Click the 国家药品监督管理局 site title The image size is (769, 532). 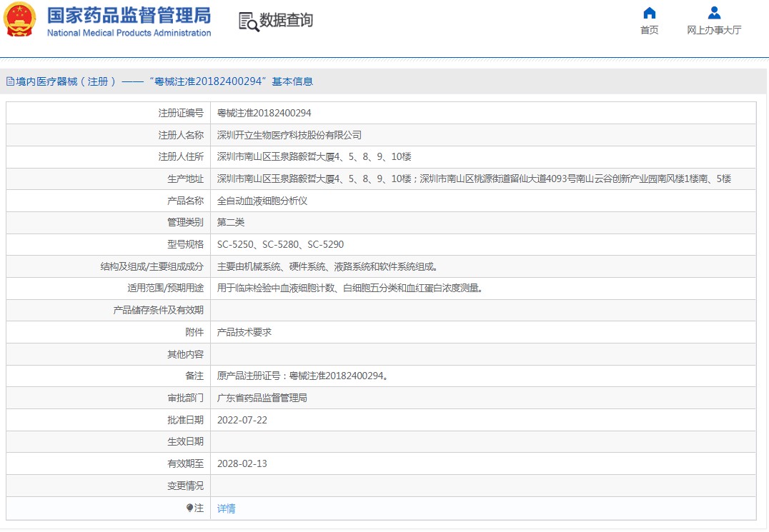pos(129,15)
